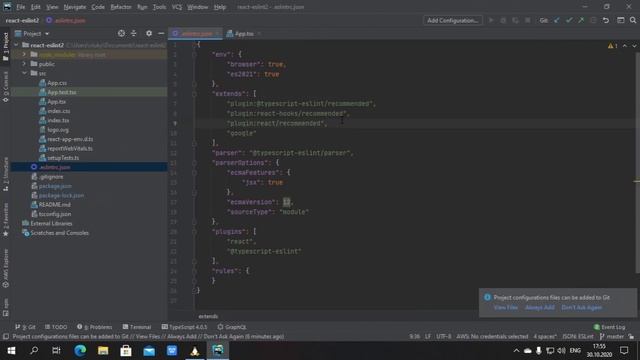Toggle the Structure tool window stripe button
This screenshot has width=640, height=360.
(x=6, y=175)
